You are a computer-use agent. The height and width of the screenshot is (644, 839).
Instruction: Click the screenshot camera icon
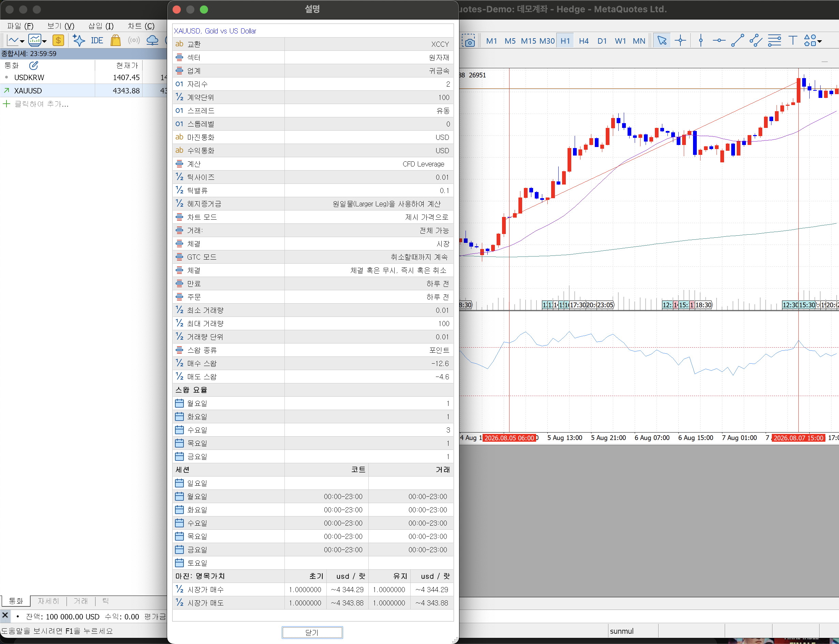[x=468, y=40]
